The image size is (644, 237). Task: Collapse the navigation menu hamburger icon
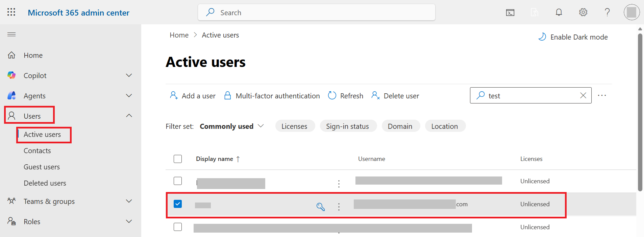(11, 34)
